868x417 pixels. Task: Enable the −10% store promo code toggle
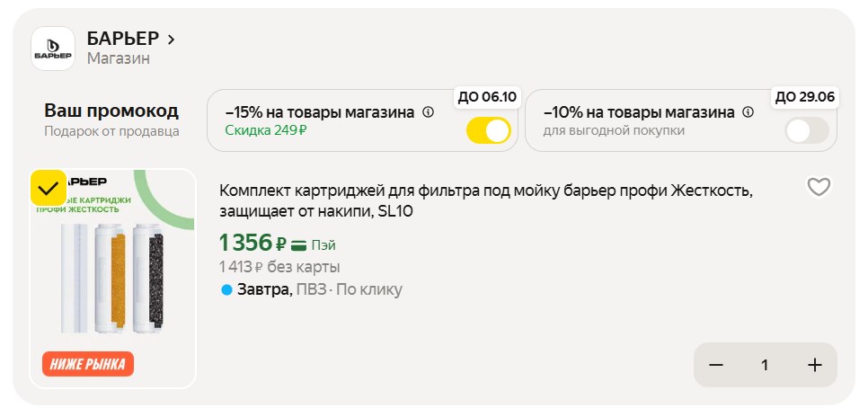(x=806, y=131)
